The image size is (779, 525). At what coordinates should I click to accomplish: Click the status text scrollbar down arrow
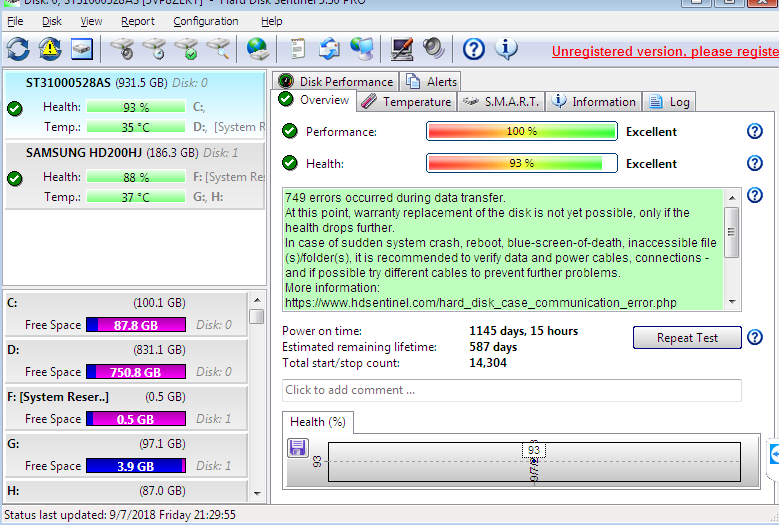point(732,301)
